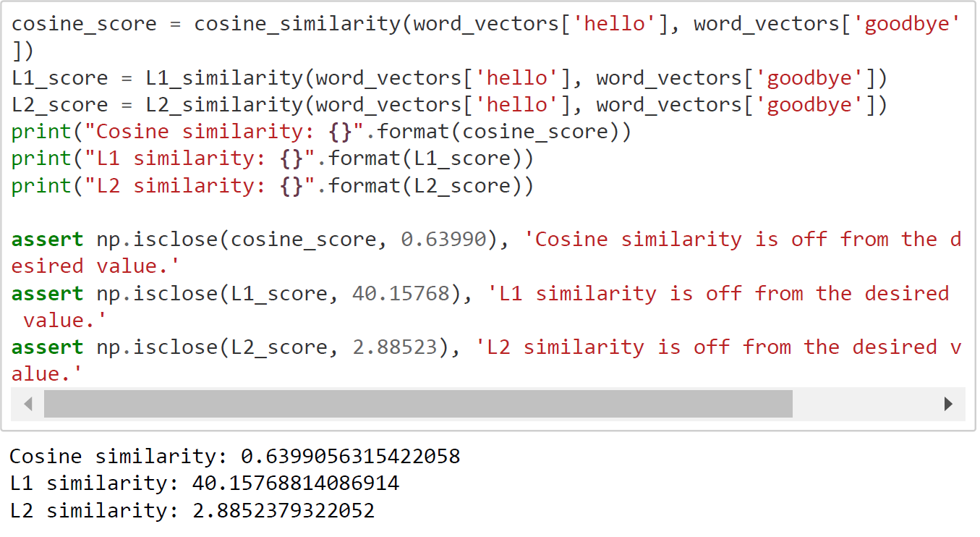Click the horizontal scrollbar right arrow

tap(948, 404)
